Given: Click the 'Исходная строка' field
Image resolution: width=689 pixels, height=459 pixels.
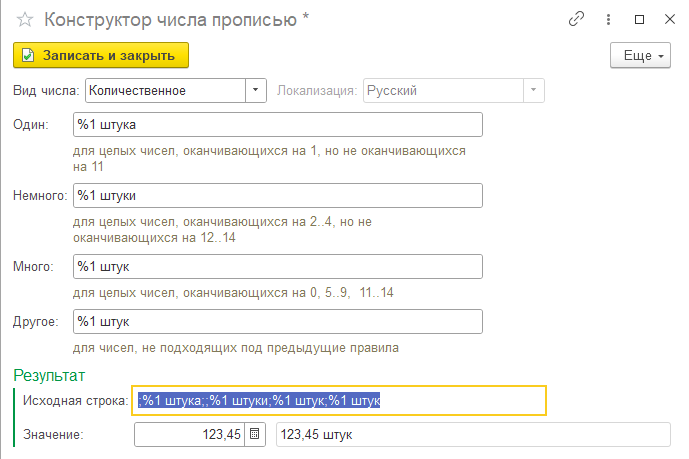Looking at the screenshot, I should [x=339, y=401].
